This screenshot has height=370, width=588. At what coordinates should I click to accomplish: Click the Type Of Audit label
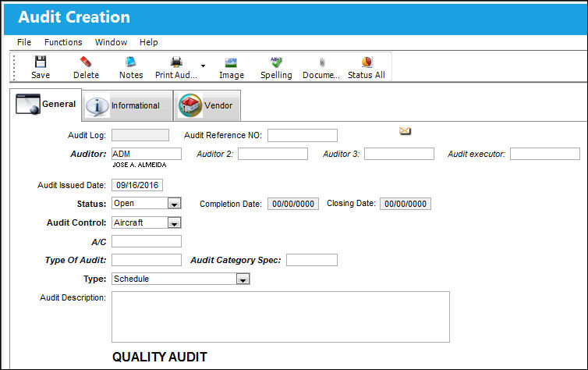click(76, 260)
